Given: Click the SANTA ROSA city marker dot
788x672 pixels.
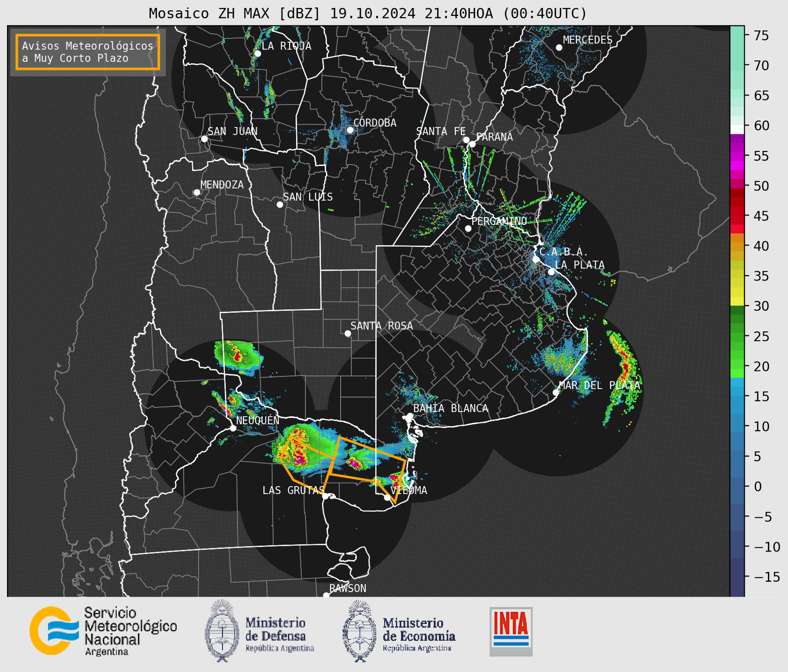Looking at the screenshot, I should coord(348,334).
